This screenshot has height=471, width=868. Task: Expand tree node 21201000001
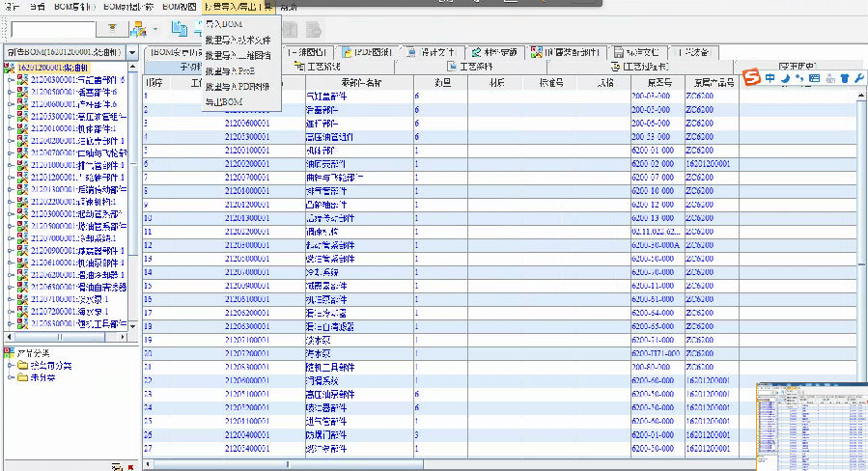coord(11,165)
